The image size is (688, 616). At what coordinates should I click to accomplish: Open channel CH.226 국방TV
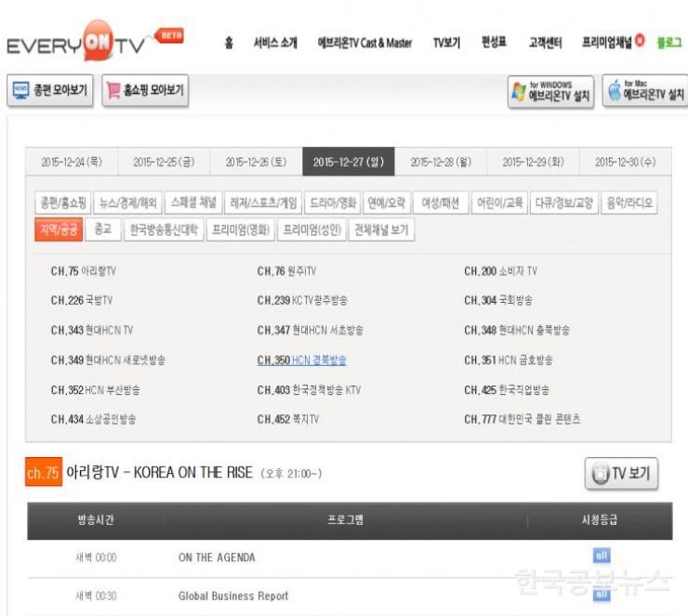coord(82,300)
